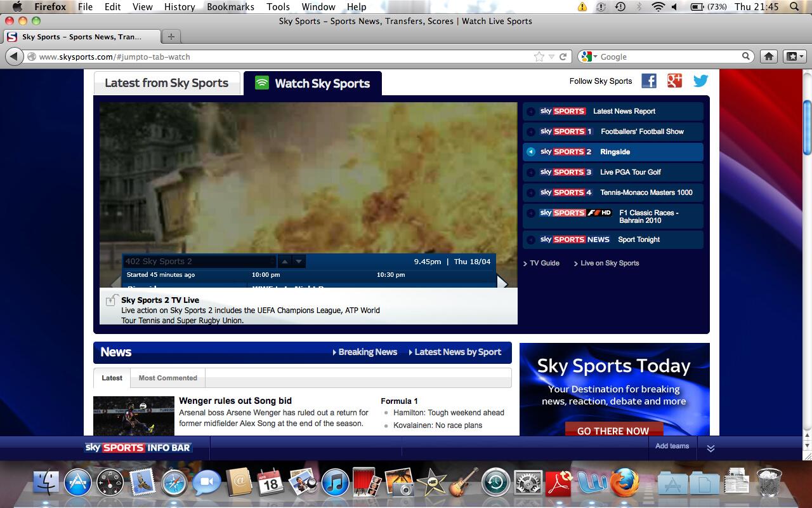Open the History menu in menu bar
Image resolution: width=812 pixels, height=508 pixels.
180,7
